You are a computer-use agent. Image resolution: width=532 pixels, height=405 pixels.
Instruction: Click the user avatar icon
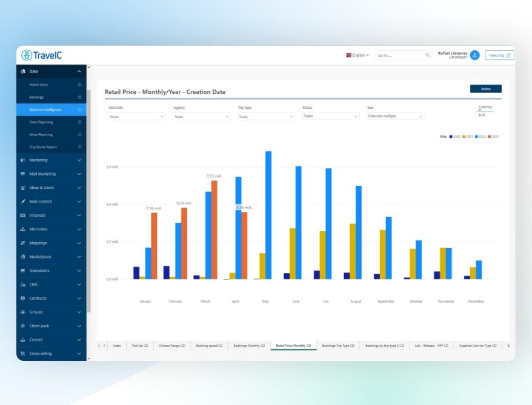(474, 55)
